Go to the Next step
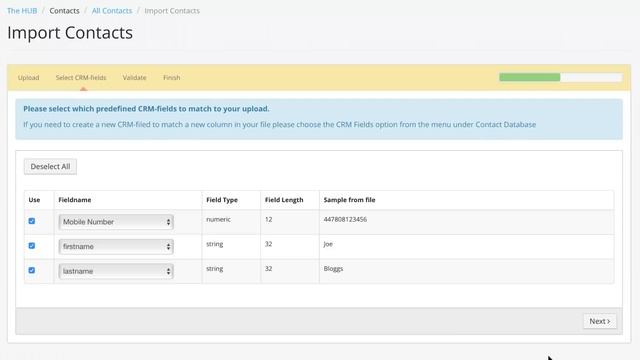This screenshot has height=360, width=640. point(600,321)
